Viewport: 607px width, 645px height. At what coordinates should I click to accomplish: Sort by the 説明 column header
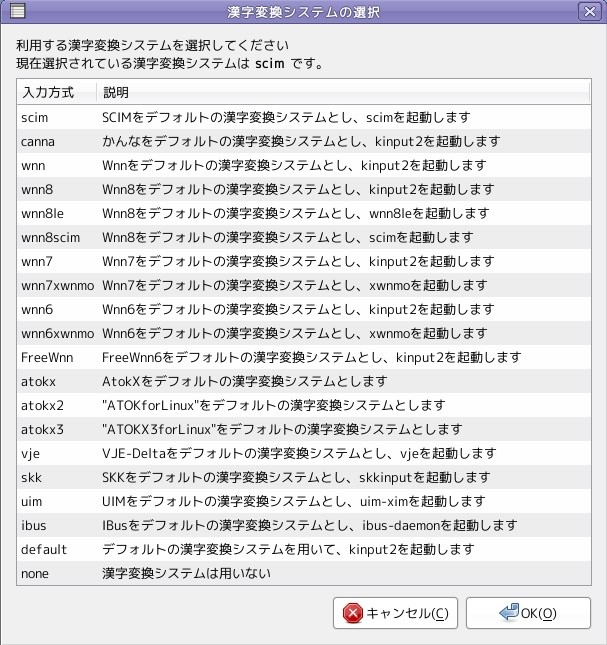pos(343,92)
